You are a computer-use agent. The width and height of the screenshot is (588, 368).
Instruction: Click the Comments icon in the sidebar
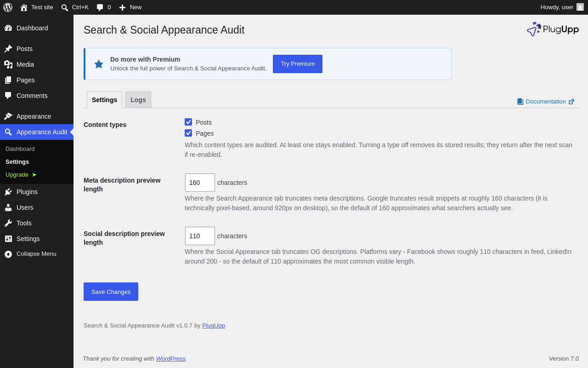(8, 96)
